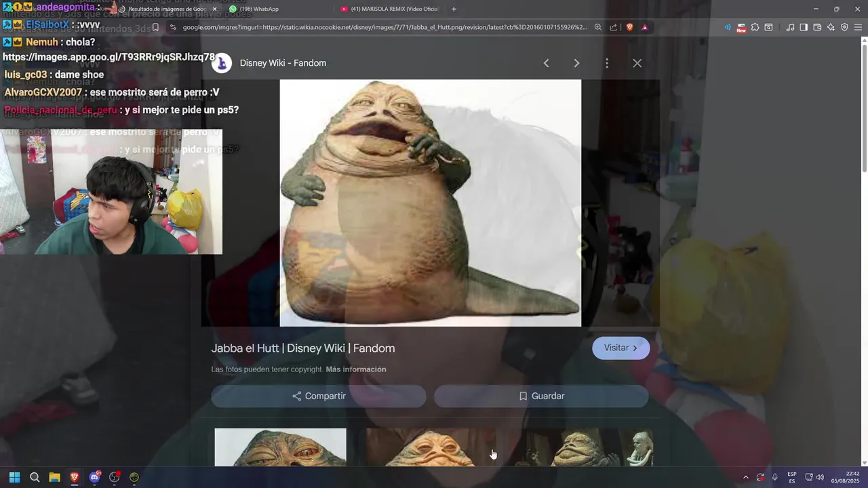Screen dimensions: 868x488
Task: Click the Visitar button
Action: (620, 348)
